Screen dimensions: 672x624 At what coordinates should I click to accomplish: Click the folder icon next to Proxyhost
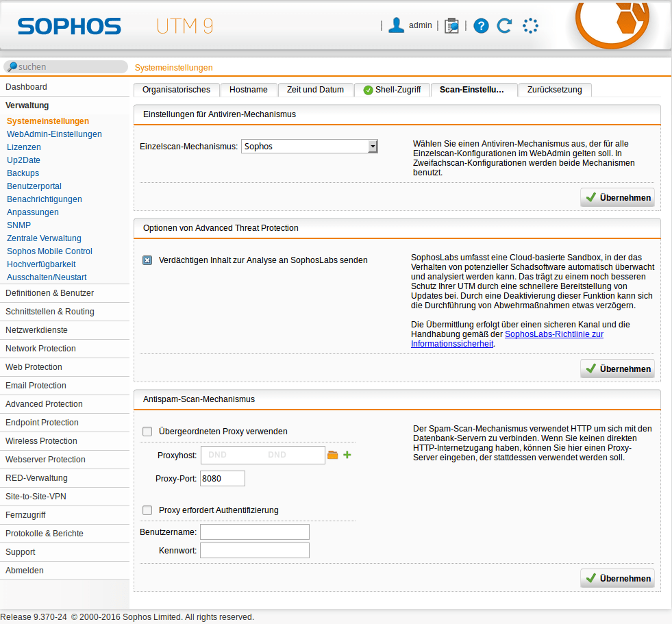pyautogui.click(x=333, y=455)
